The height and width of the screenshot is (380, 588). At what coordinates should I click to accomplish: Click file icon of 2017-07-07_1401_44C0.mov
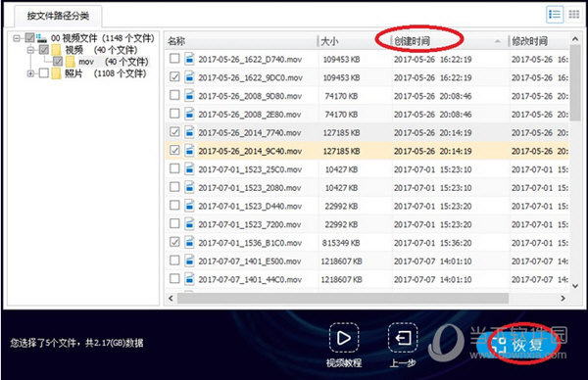190,279
